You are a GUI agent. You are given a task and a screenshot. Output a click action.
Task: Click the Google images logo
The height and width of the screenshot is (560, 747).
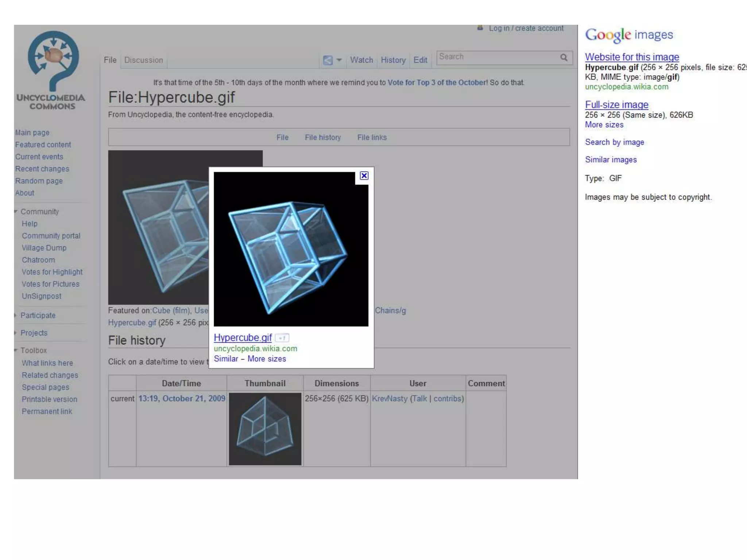pyautogui.click(x=629, y=35)
